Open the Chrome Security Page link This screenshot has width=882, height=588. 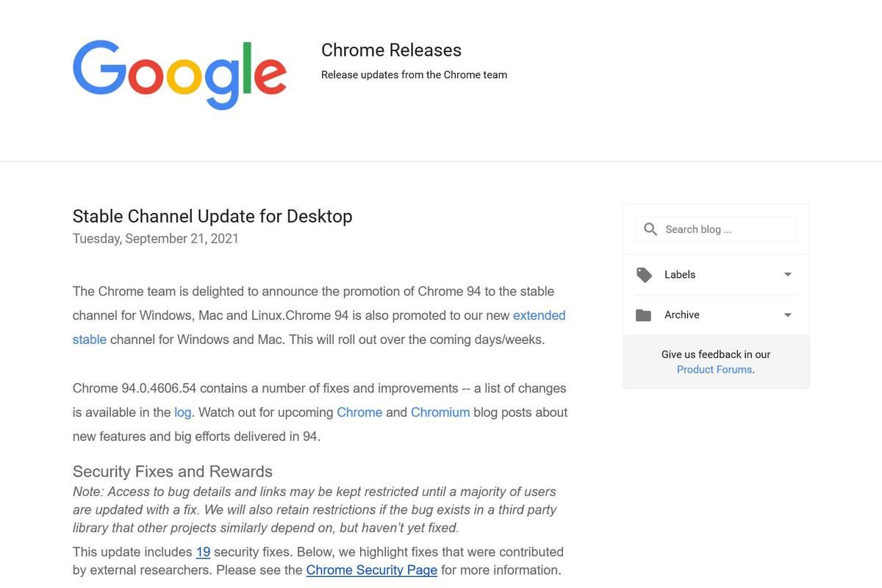tap(372, 570)
